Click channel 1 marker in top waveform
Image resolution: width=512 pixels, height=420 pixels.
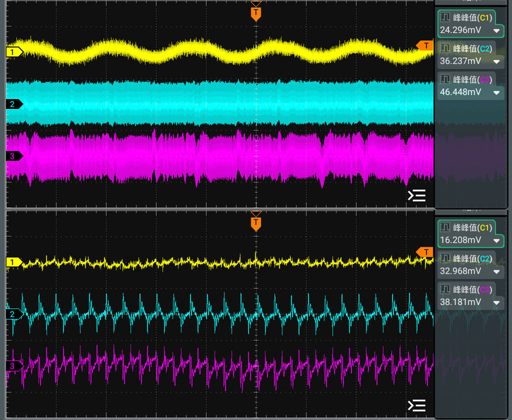(14, 52)
